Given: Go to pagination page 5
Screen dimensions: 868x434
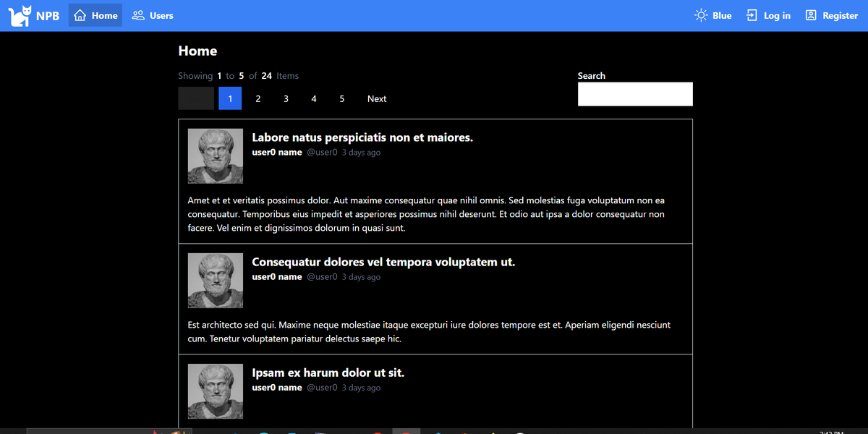Looking at the screenshot, I should (342, 98).
